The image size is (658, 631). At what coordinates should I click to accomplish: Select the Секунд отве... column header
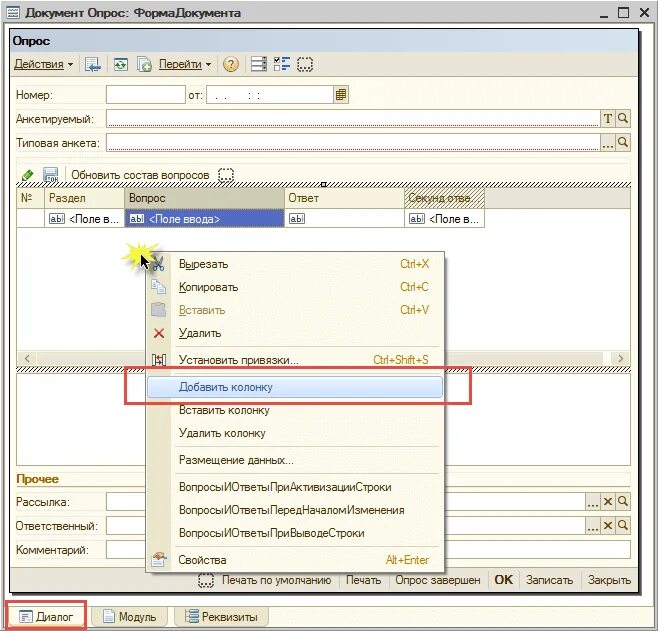pos(444,198)
